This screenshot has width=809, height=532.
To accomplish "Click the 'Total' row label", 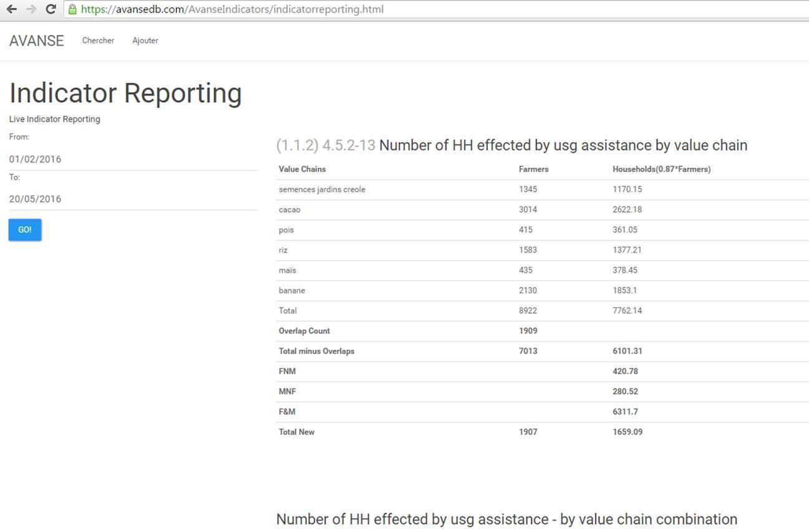I will point(288,311).
